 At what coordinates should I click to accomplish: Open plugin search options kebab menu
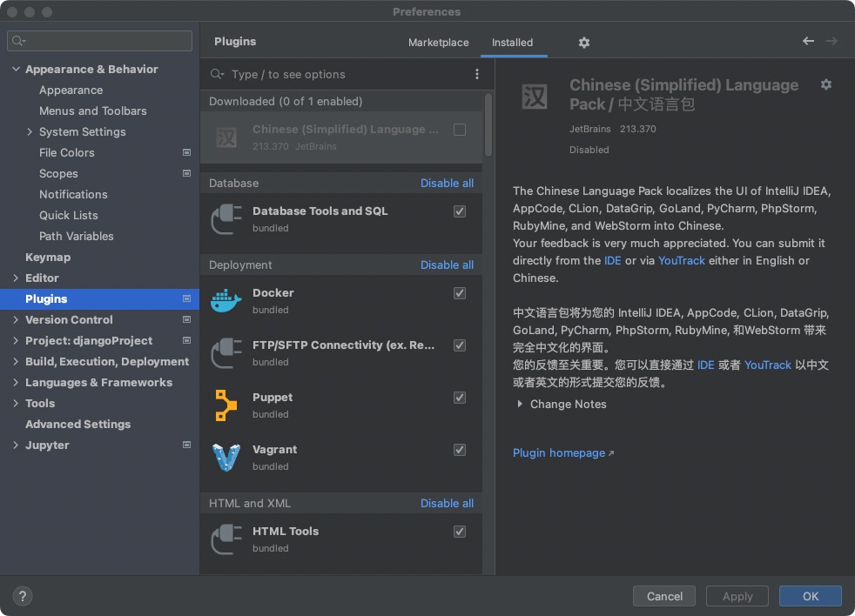pyautogui.click(x=476, y=74)
